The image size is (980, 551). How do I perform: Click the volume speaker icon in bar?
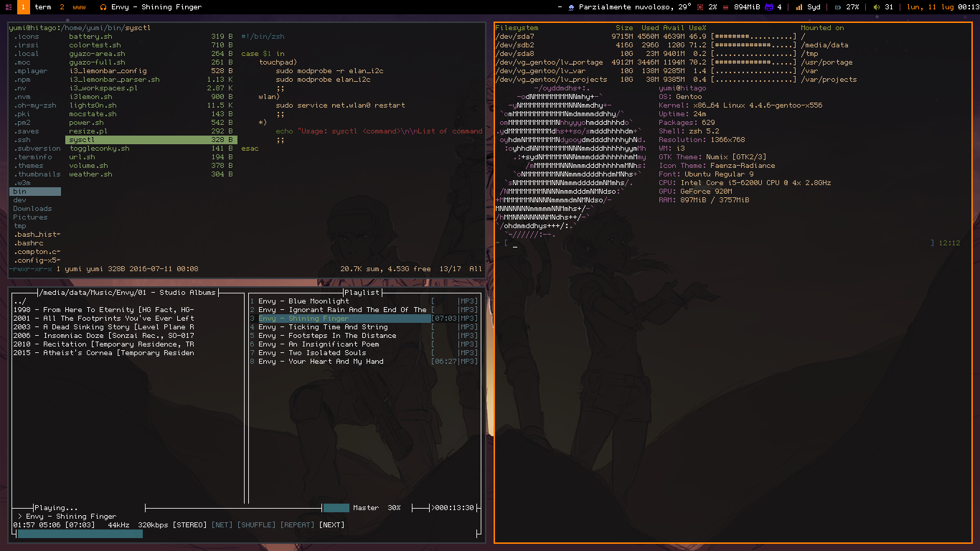(876, 7)
